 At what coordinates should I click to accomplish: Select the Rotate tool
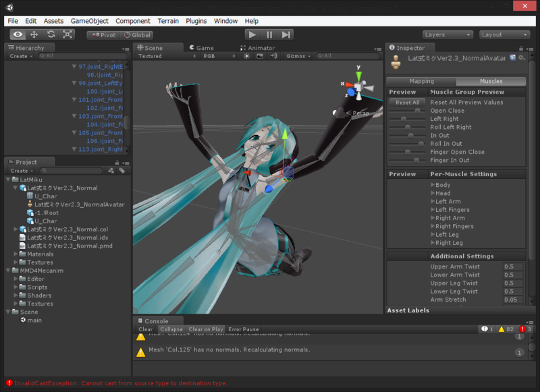51,34
